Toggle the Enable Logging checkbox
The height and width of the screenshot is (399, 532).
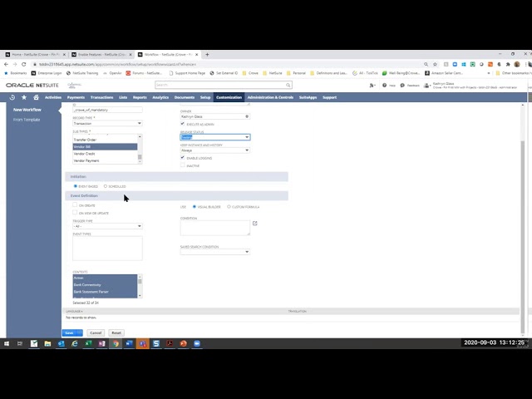183,157
